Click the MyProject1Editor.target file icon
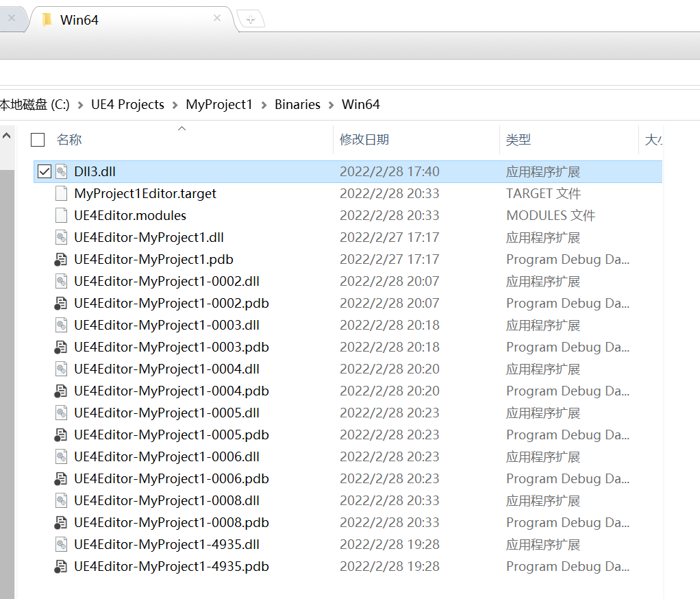 61,193
